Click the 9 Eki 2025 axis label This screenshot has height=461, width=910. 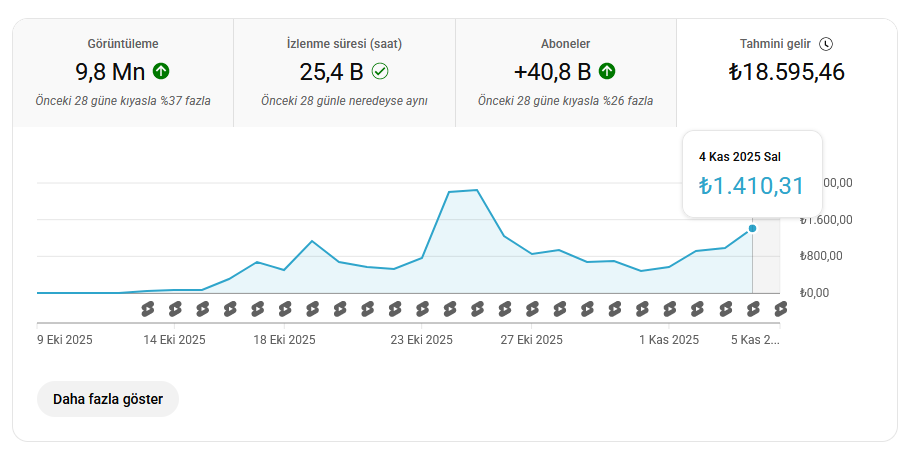pyautogui.click(x=65, y=340)
